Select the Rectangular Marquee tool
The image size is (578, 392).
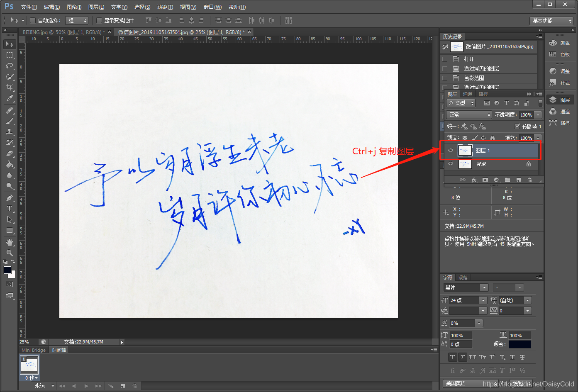(x=10, y=55)
